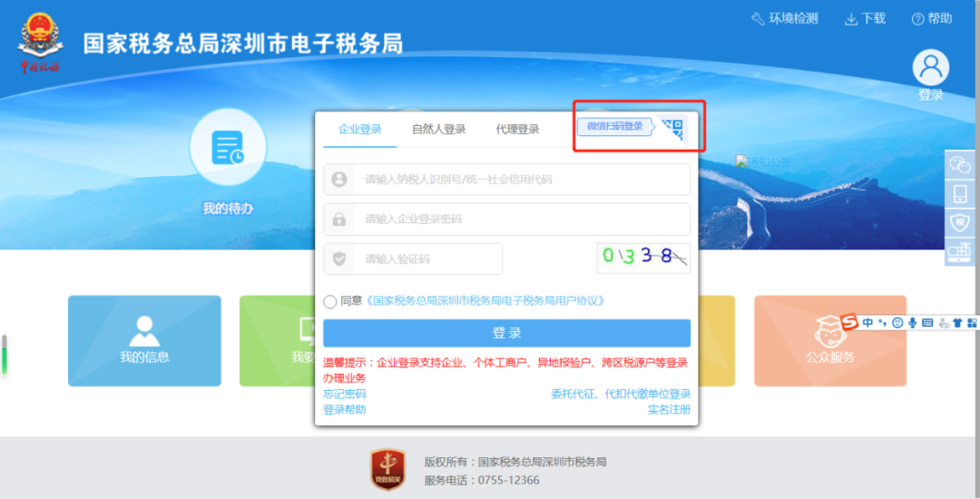Click 实名注册 link

pyautogui.click(x=670, y=410)
